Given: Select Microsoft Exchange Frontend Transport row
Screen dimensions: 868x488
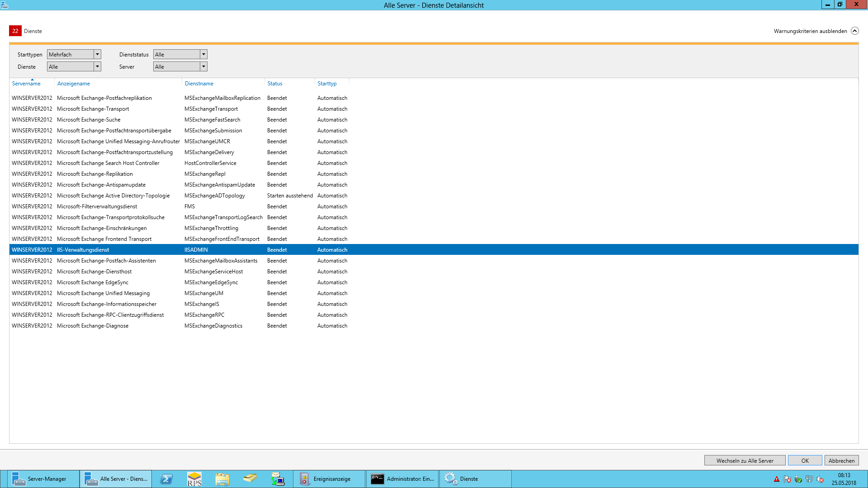Looking at the screenshot, I should click(x=434, y=239).
